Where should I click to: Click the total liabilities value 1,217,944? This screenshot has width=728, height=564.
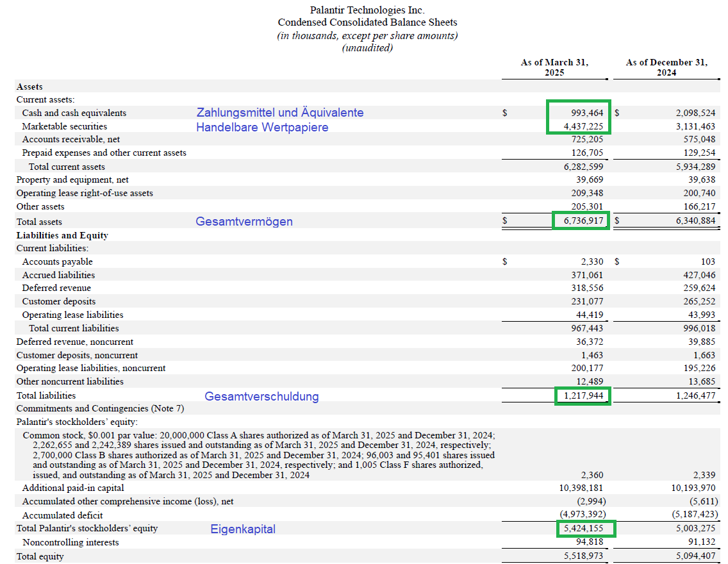(583, 395)
